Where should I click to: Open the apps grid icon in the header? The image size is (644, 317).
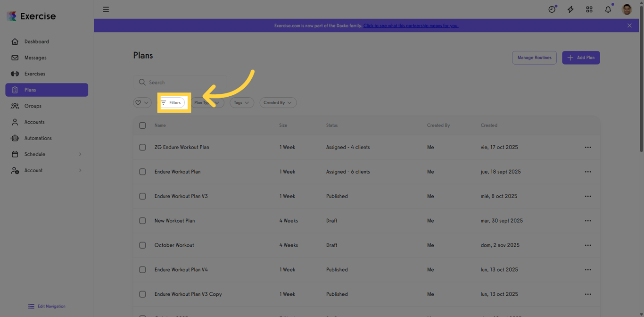pyautogui.click(x=589, y=9)
